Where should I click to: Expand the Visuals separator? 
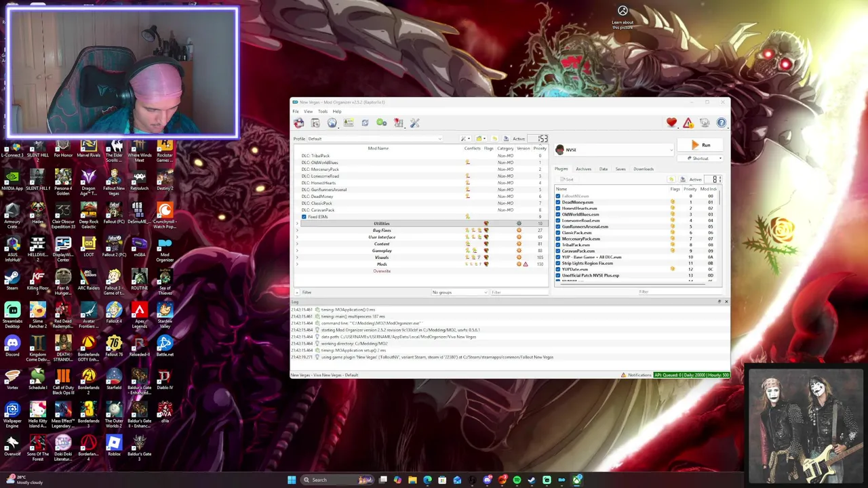point(296,258)
